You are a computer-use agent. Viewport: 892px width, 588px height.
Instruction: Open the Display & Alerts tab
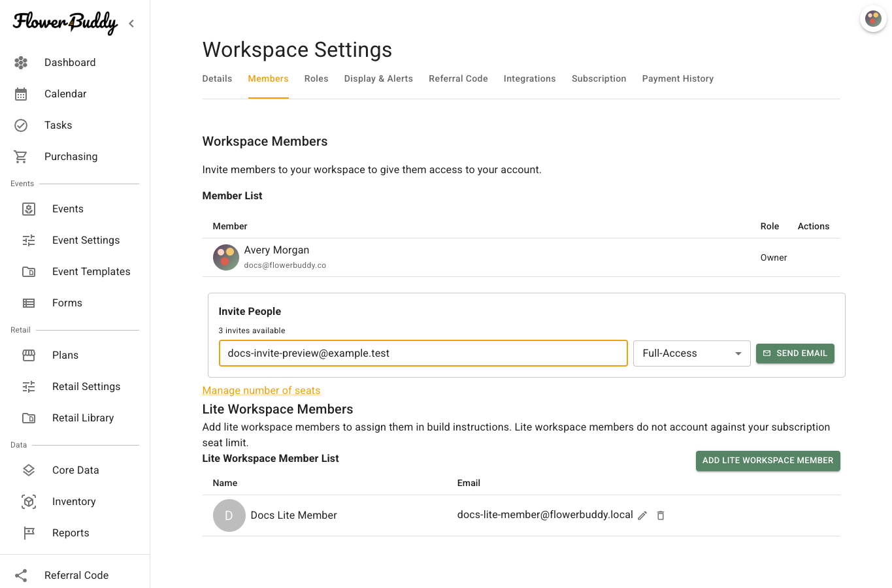378,78
